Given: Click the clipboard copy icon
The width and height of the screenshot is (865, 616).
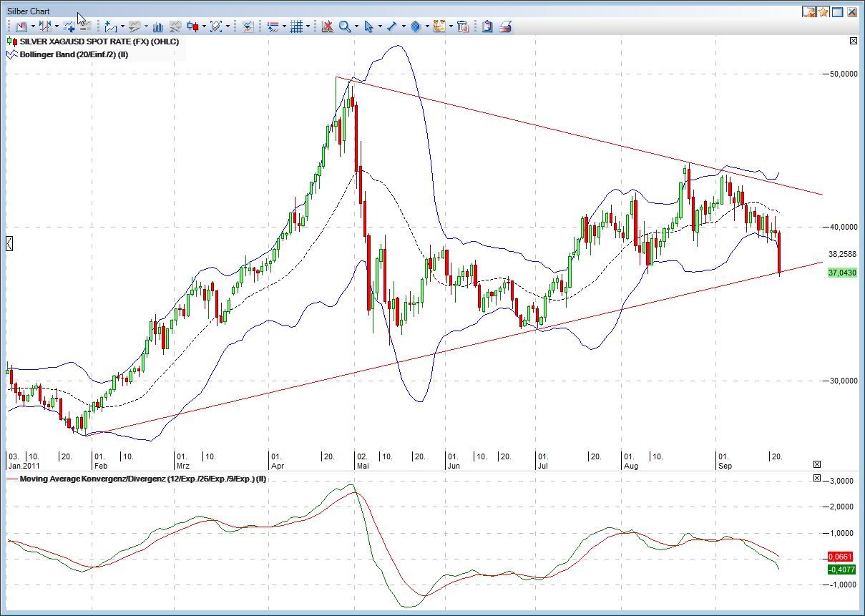Looking at the screenshot, I should pyautogui.click(x=487, y=26).
